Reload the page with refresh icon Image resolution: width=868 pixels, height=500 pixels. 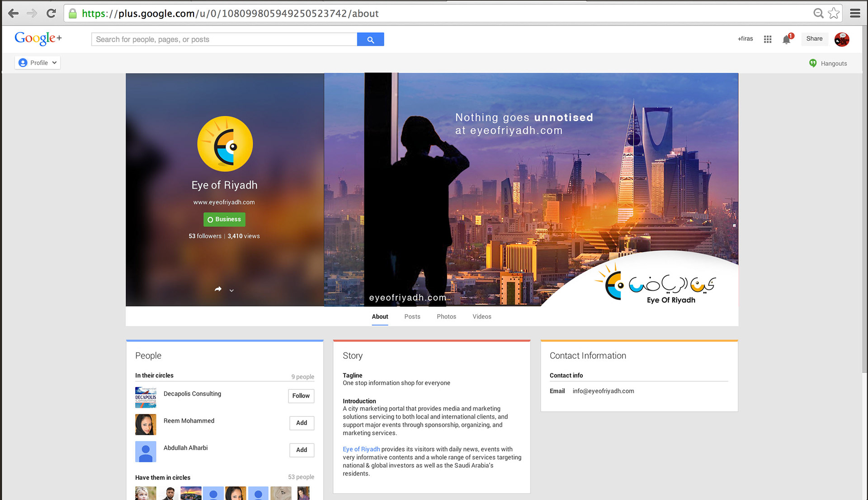click(x=51, y=14)
